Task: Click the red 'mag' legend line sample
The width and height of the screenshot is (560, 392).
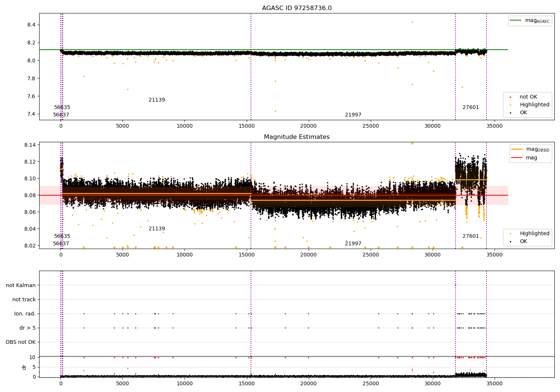Action: click(x=517, y=158)
